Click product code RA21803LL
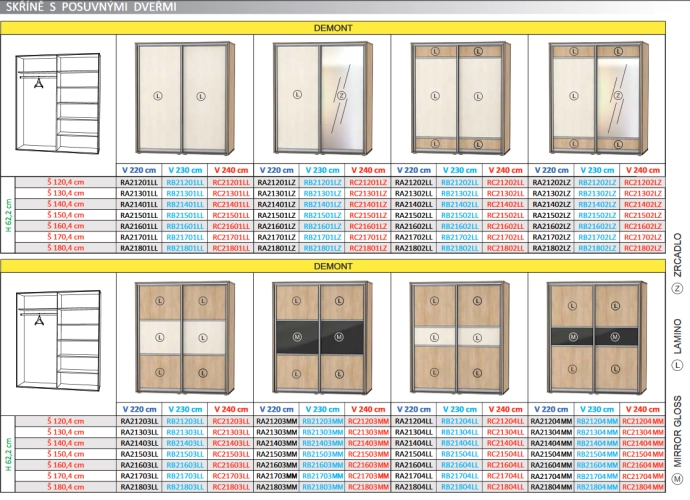The height and width of the screenshot is (500, 690). [139, 487]
